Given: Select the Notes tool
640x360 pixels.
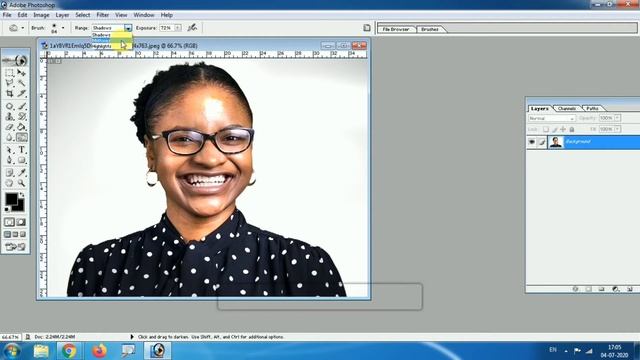Looking at the screenshot, I should click(9, 173).
